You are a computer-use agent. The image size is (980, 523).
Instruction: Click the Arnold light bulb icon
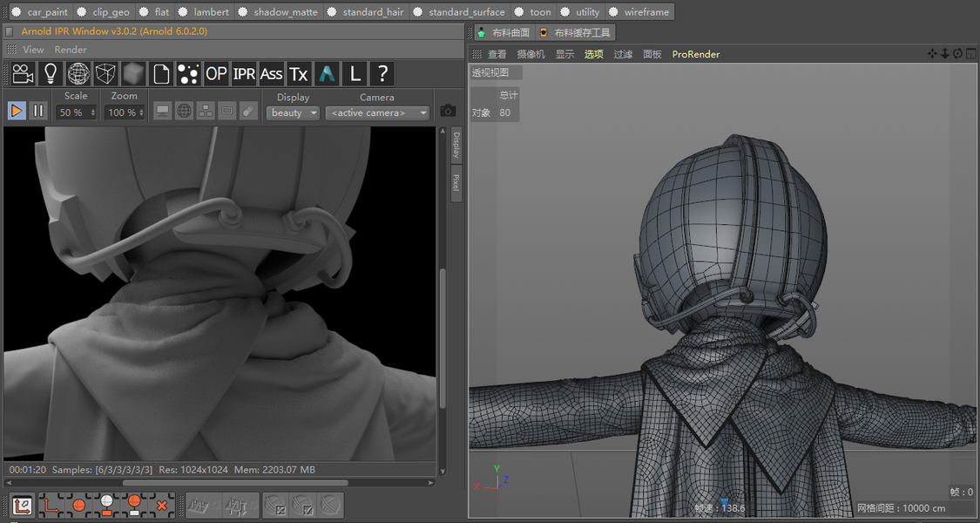pos(51,74)
